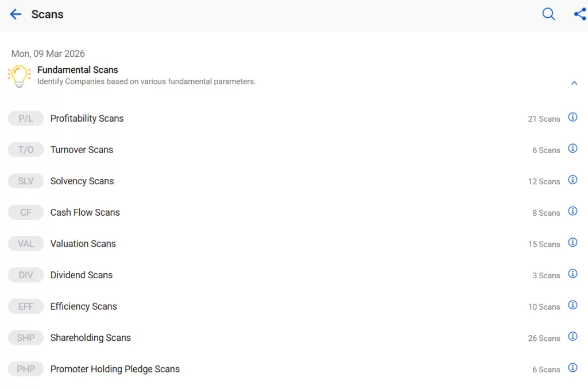Viewport: 588px width, 389px height.
Task: Show Efficiency Scans info
Action: pyautogui.click(x=572, y=305)
